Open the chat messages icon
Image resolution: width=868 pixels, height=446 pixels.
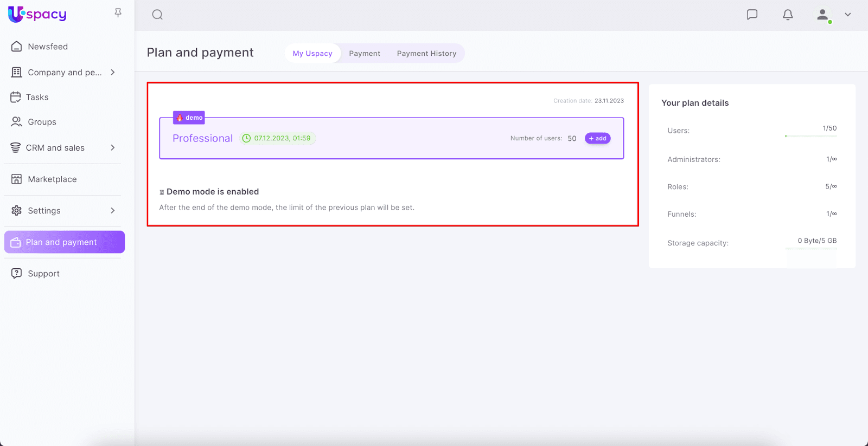coord(752,15)
